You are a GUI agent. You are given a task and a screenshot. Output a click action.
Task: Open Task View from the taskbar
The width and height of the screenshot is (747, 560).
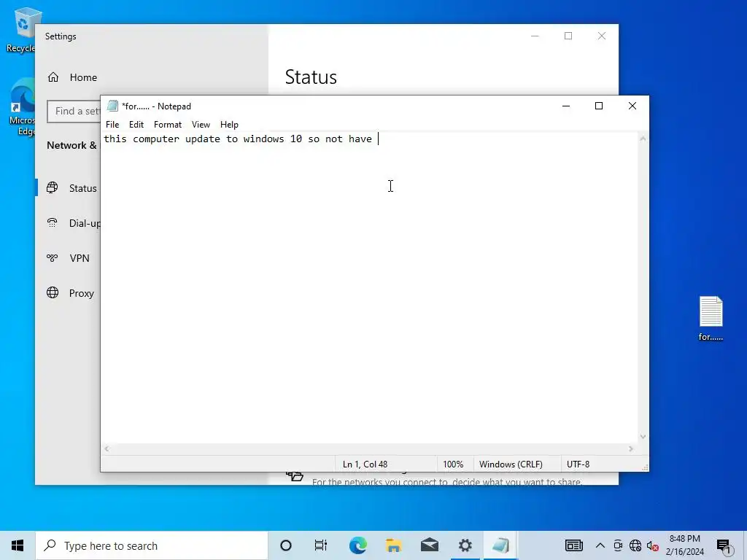pos(321,545)
